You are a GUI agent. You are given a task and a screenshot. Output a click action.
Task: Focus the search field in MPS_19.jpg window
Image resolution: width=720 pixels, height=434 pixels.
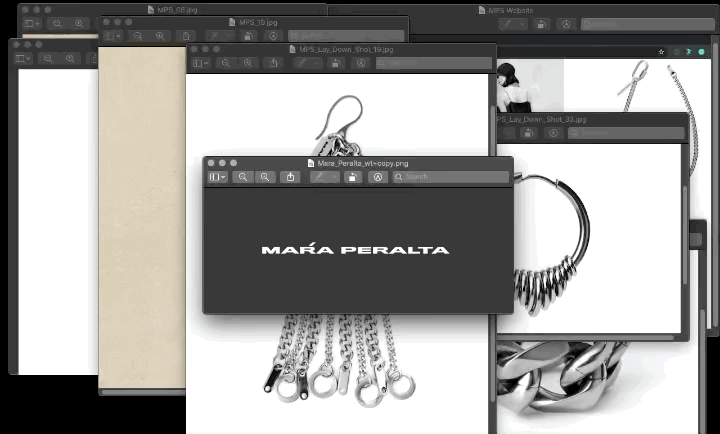[x=346, y=36]
